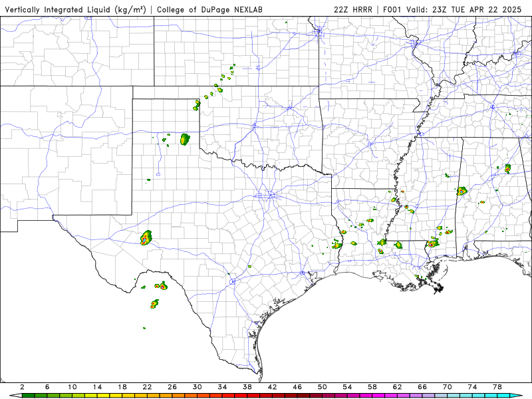Click the 'F001' forecast hour label
The height and width of the screenshot is (399, 532).
[392, 10]
